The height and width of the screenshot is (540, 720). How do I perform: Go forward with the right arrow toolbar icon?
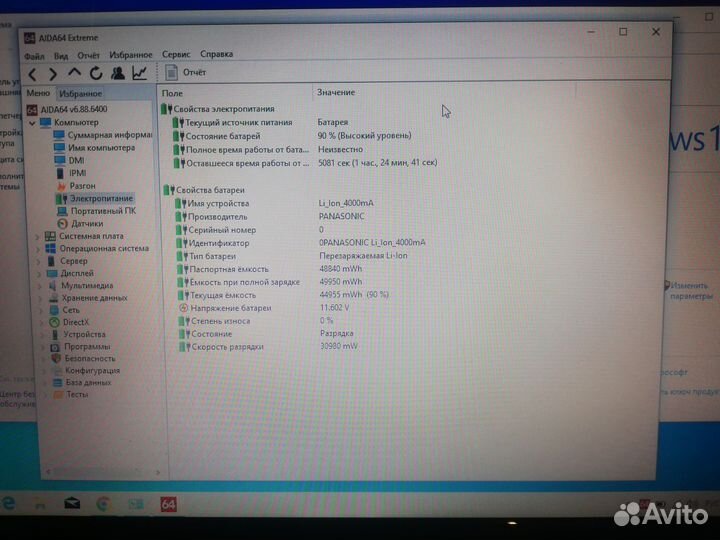(53, 74)
